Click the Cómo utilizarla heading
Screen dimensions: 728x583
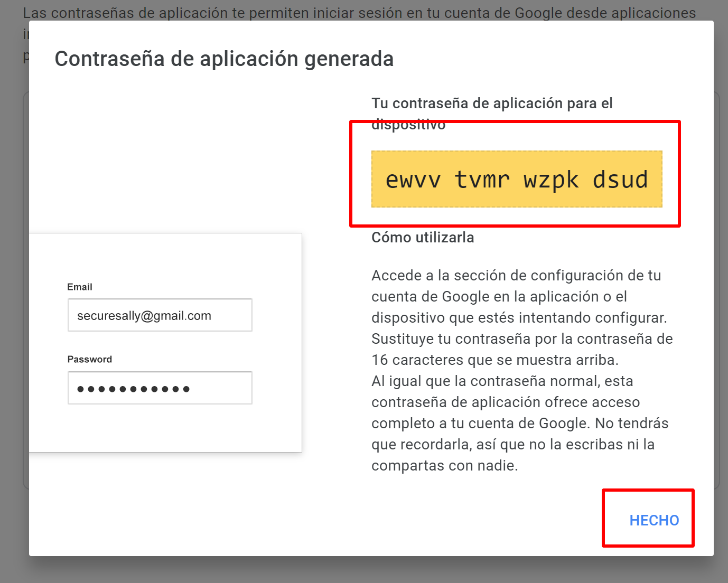pyautogui.click(x=423, y=237)
